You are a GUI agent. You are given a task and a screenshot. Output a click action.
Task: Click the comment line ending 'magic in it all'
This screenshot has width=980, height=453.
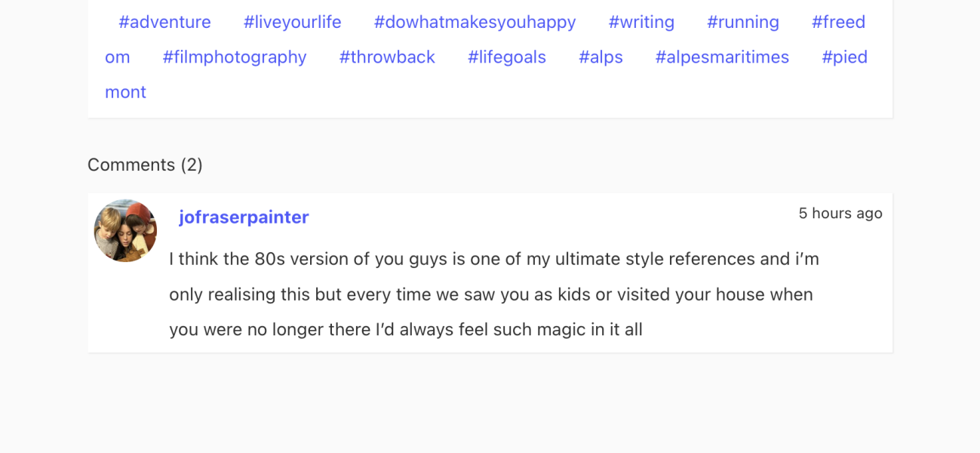(405, 330)
